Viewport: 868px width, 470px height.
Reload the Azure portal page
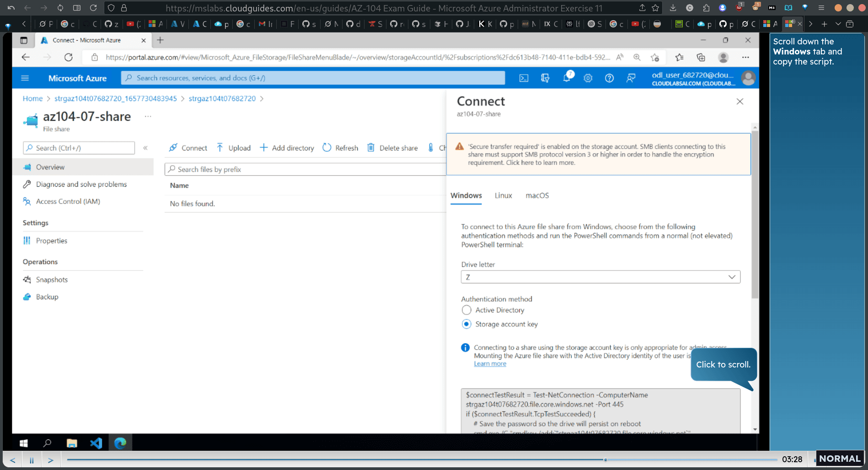coord(69,57)
